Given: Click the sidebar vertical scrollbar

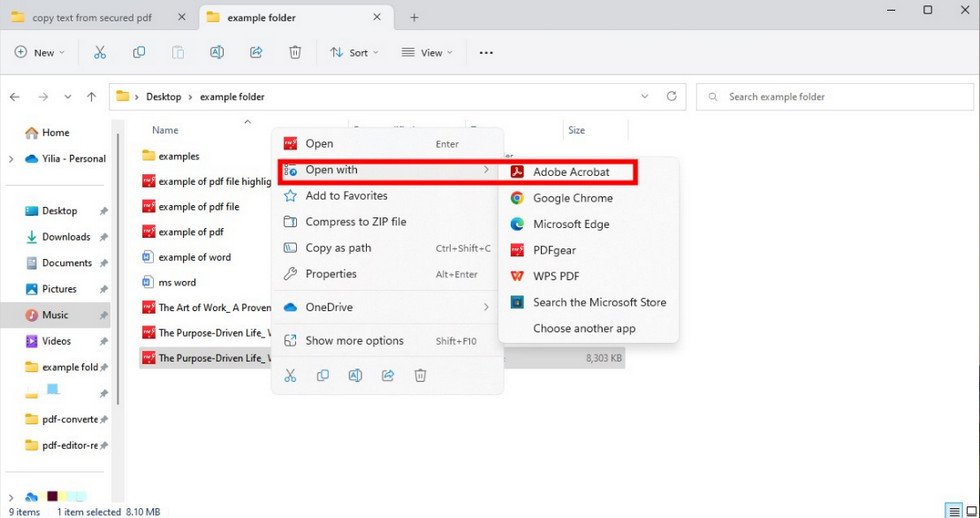Looking at the screenshot, I should click(x=116, y=269).
